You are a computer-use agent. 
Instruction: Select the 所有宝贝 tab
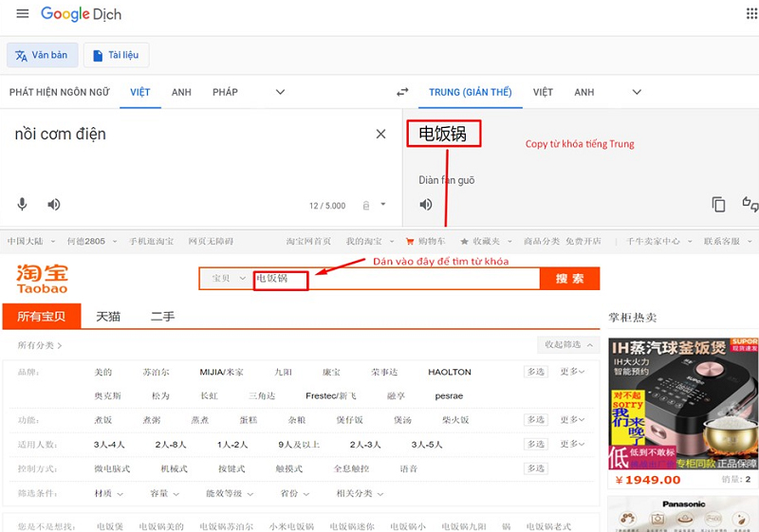(x=42, y=317)
